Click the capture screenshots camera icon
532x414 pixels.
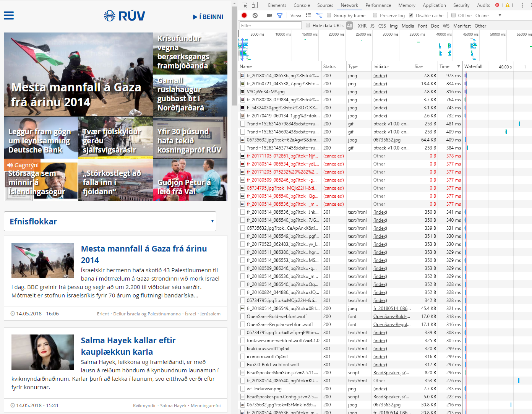pos(269,16)
